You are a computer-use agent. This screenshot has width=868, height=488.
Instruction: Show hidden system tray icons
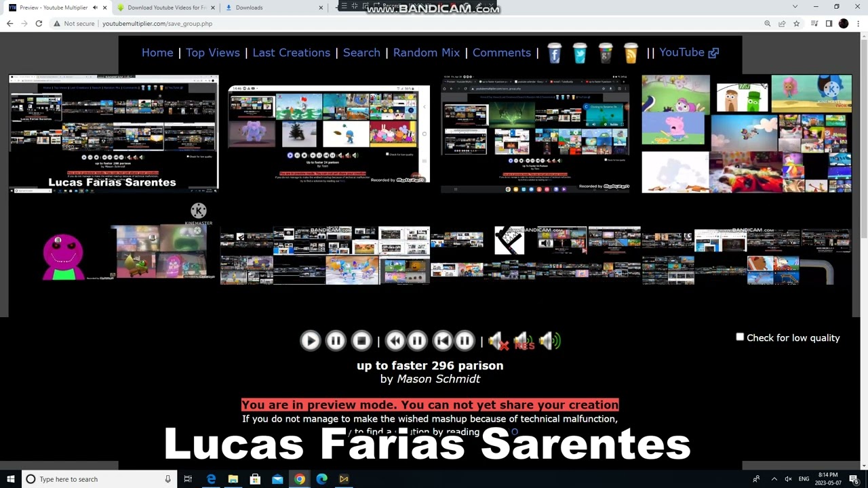coord(774,479)
